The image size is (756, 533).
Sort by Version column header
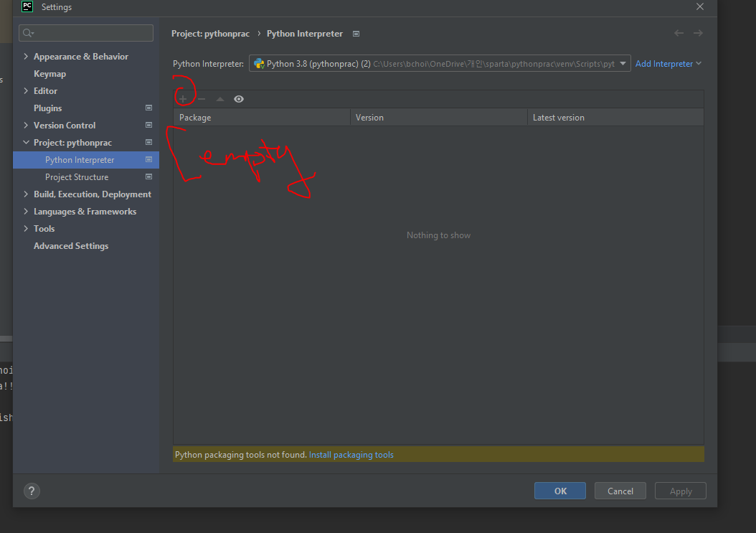coord(439,118)
